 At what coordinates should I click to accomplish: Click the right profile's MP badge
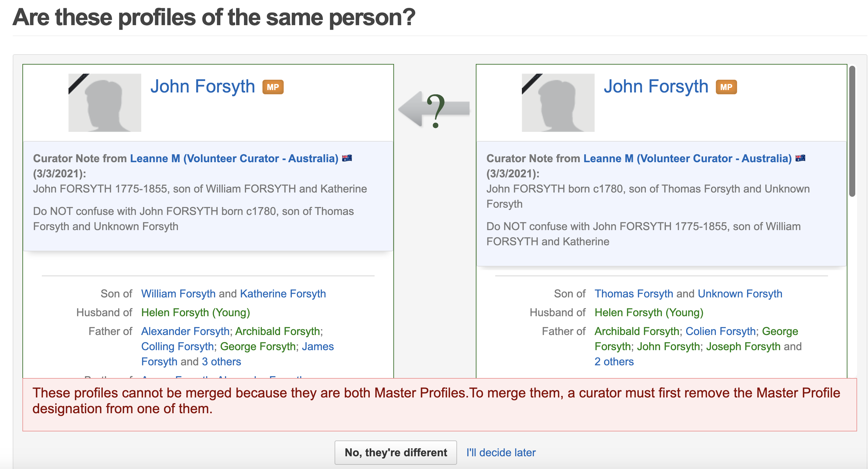coord(726,87)
